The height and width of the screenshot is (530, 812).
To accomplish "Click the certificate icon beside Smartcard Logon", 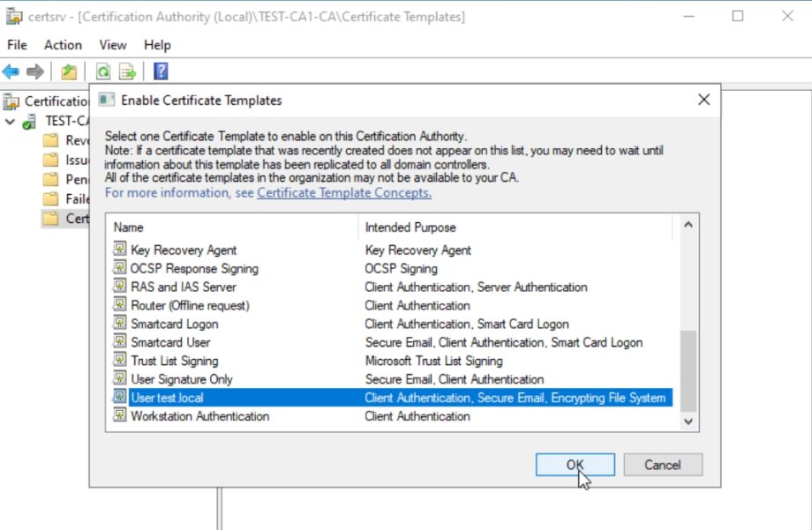I will tap(120, 324).
